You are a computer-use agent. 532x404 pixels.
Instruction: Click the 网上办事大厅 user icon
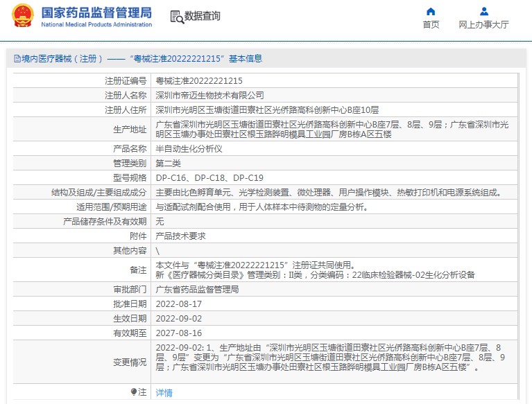coord(484,12)
